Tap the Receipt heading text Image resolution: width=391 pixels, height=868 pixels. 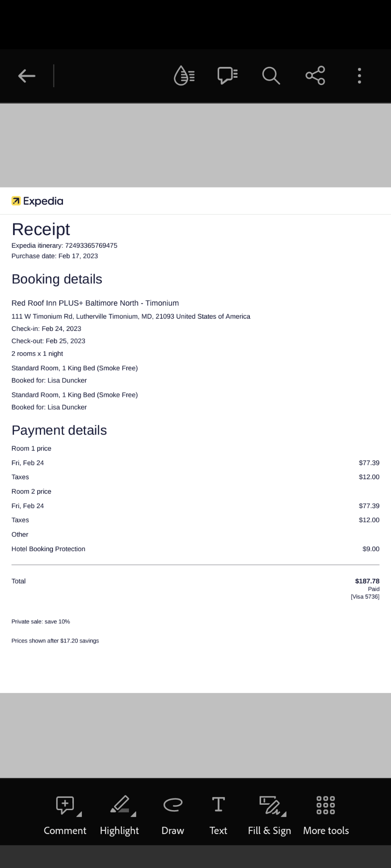point(41,229)
